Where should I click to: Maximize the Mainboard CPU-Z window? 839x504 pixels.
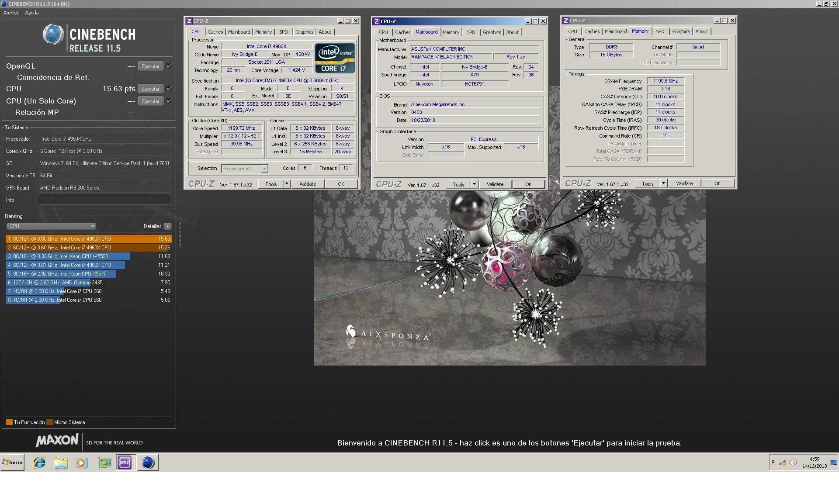click(x=535, y=21)
